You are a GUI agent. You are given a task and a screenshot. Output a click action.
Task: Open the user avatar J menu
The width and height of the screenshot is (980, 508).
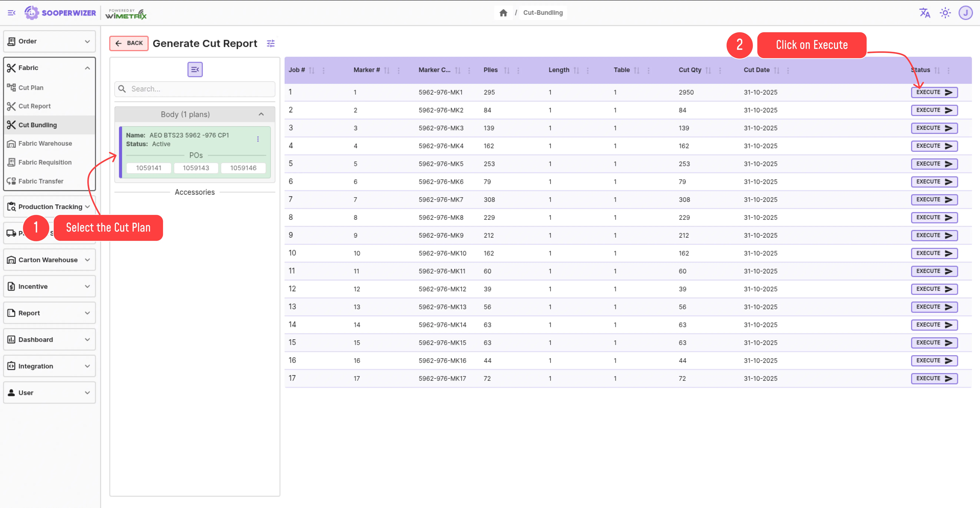[x=965, y=13]
